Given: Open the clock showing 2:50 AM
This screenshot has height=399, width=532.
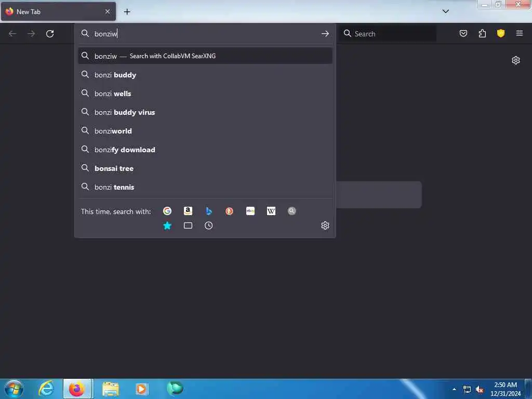Looking at the screenshot, I should tap(506, 389).
